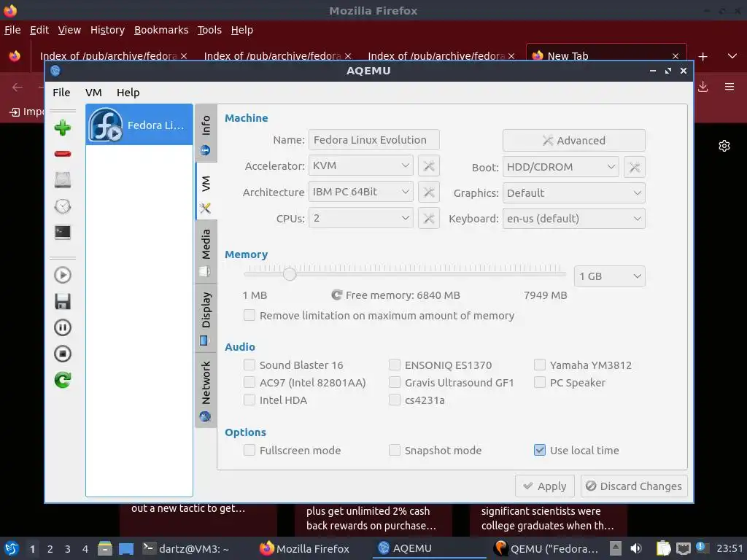The width and height of the screenshot is (747, 560).
Task: Switch to the Media vertical tab
Action: pyautogui.click(x=206, y=252)
